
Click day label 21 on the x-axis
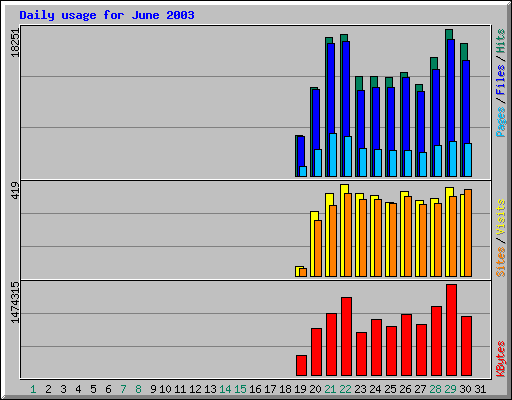[330, 389]
